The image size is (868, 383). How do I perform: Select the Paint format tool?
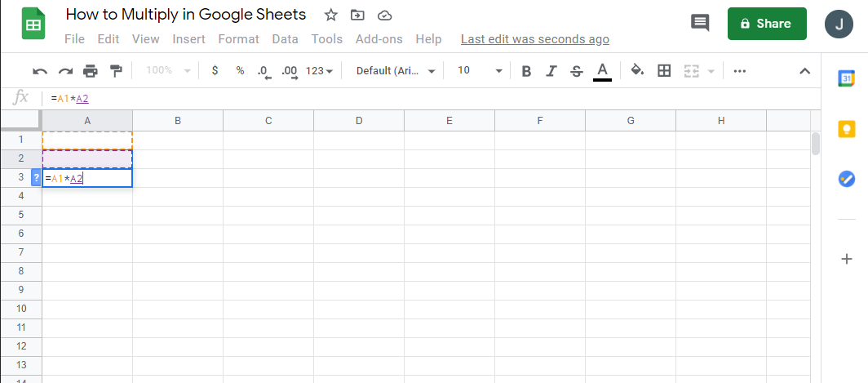pos(115,71)
